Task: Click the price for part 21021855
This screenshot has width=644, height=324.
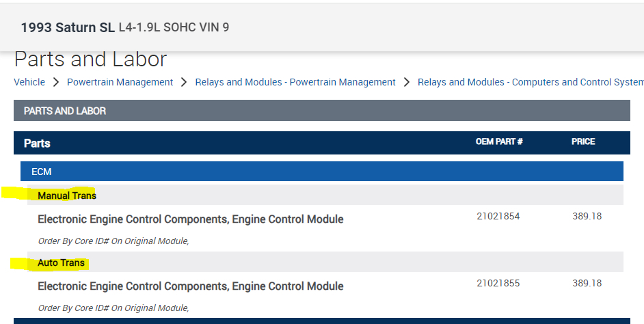Action: click(587, 283)
